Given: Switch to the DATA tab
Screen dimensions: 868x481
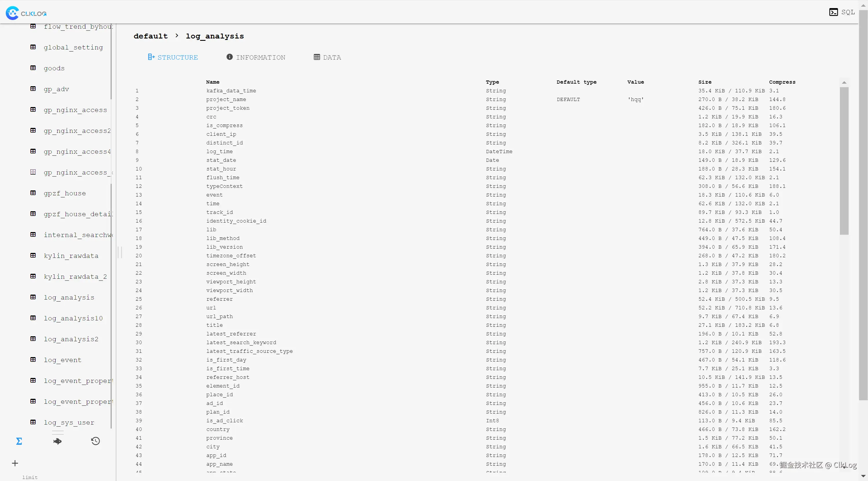Looking at the screenshot, I should 327,57.
